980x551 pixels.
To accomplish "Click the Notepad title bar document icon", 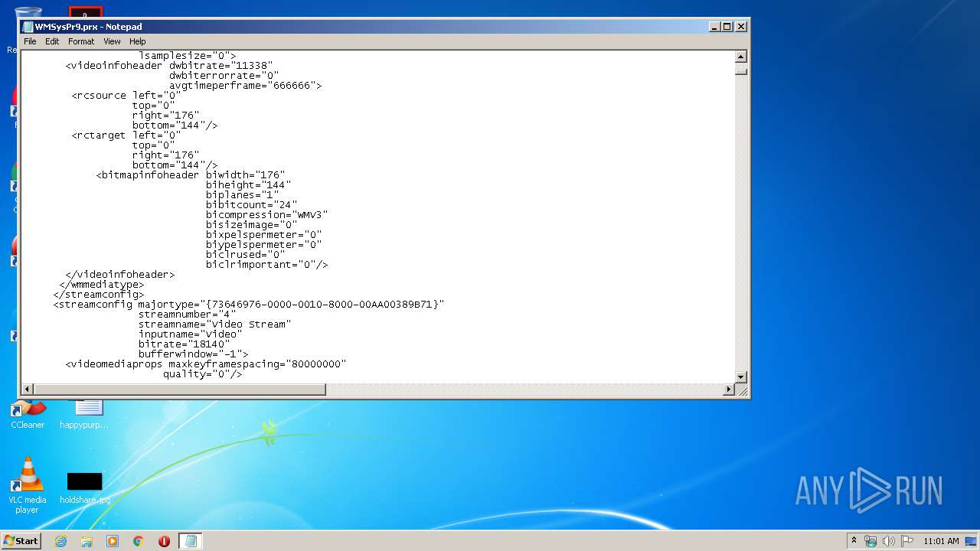I will point(28,26).
